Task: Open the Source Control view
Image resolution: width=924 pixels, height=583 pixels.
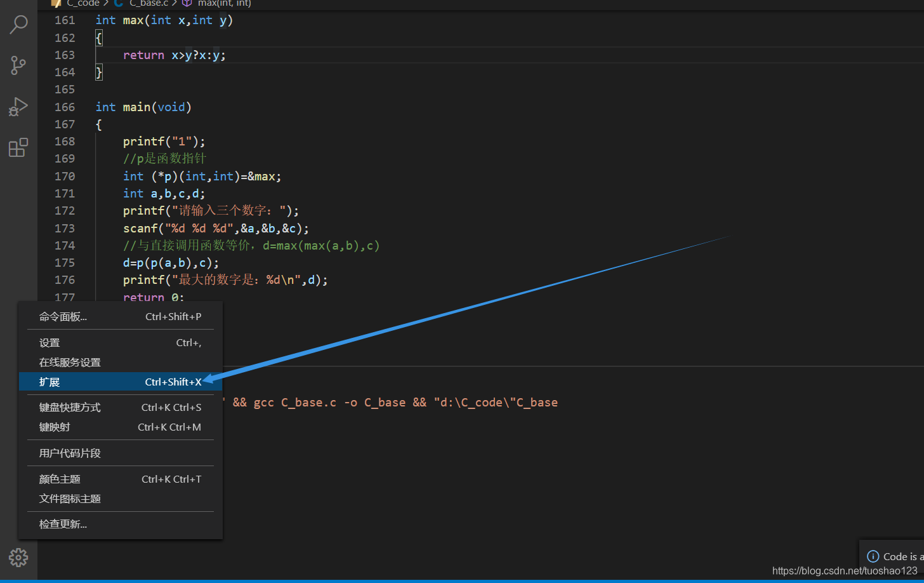Action: [x=18, y=65]
